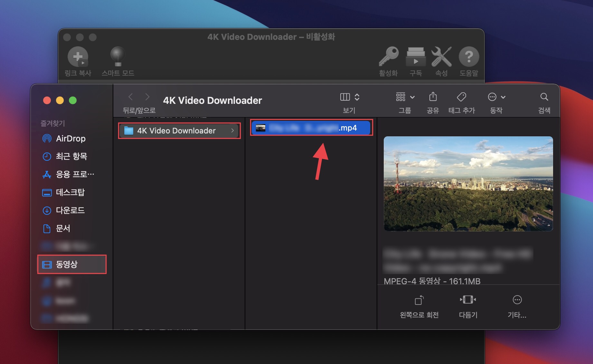The width and height of the screenshot is (593, 364).
Task: Click the Trim quick action icon
Action: [x=468, y=300]
